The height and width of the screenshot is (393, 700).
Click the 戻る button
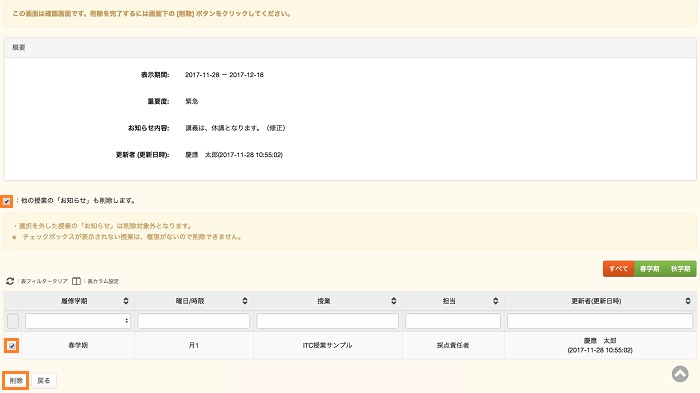[x=44, y=380]
